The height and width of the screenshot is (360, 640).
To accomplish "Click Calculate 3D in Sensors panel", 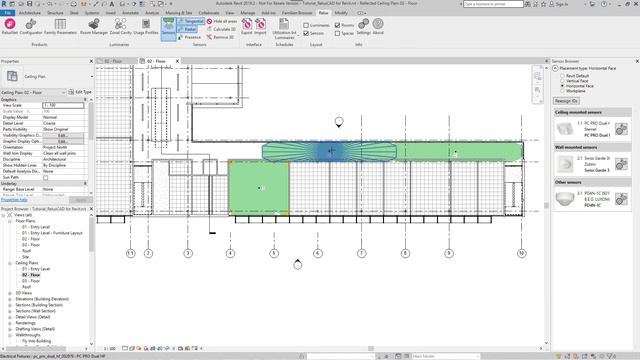I will pos(221,29).
